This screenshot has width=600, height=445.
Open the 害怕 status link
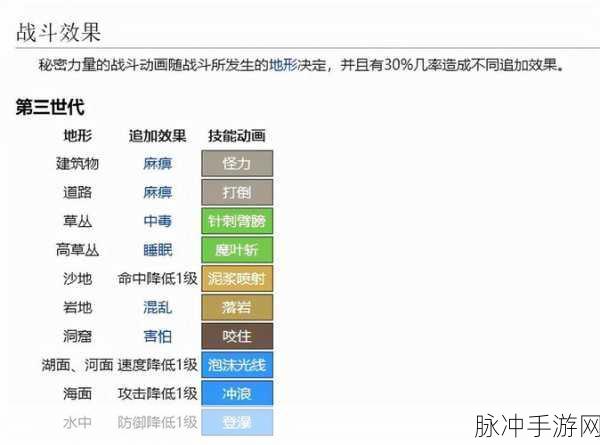(x=158, y=336)
